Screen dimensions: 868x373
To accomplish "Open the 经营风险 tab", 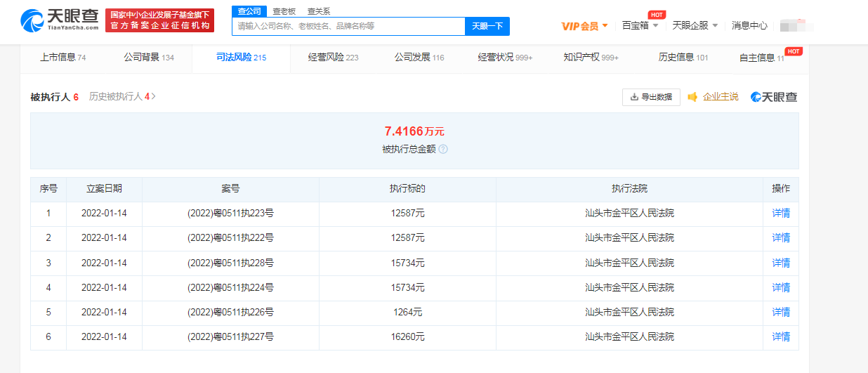I will click(x=333, y=58).
